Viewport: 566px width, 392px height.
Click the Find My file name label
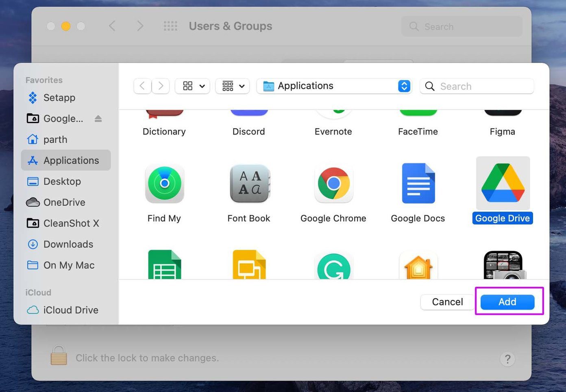[164, 218]
